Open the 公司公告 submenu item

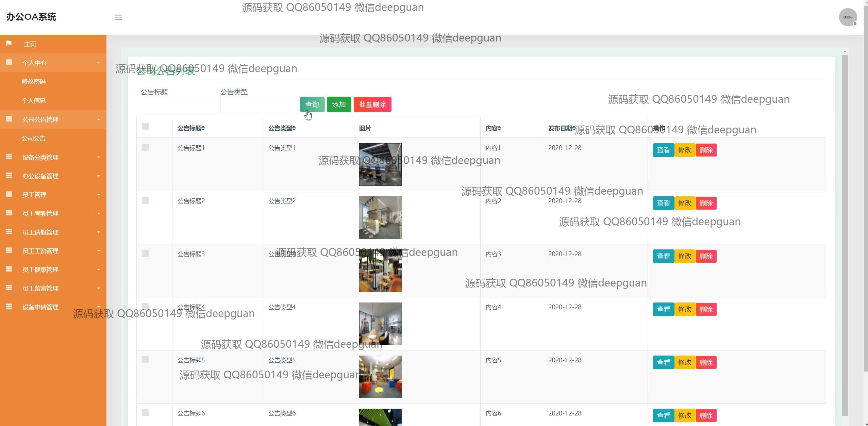click(x=33, y=138)
